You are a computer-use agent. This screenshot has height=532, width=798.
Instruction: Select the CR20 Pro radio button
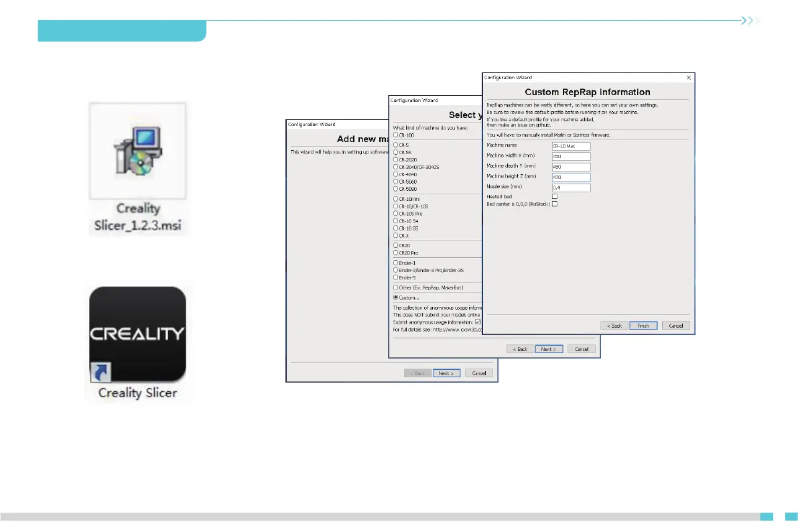click(x=395, y=253)
